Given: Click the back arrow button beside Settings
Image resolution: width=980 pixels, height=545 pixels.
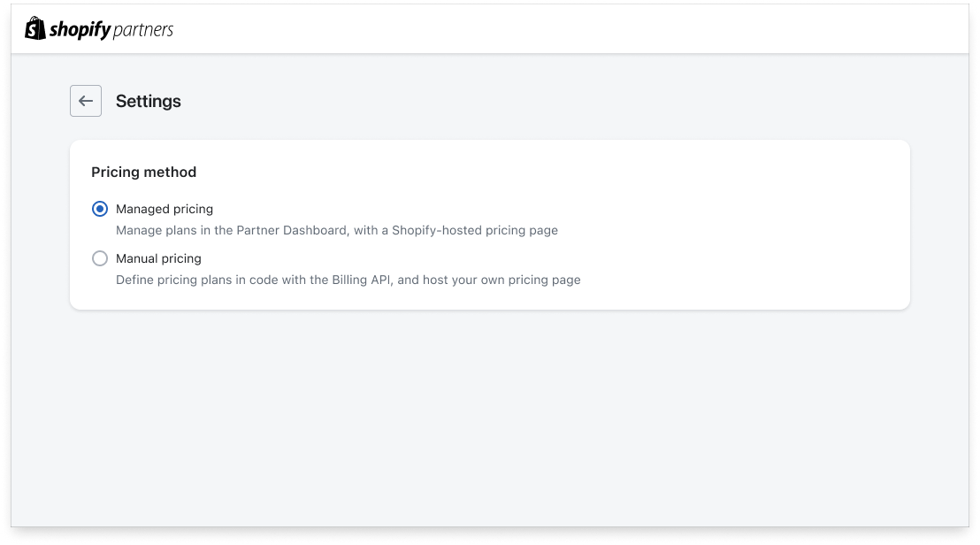Looking at the screenshot, I should 86,101.
